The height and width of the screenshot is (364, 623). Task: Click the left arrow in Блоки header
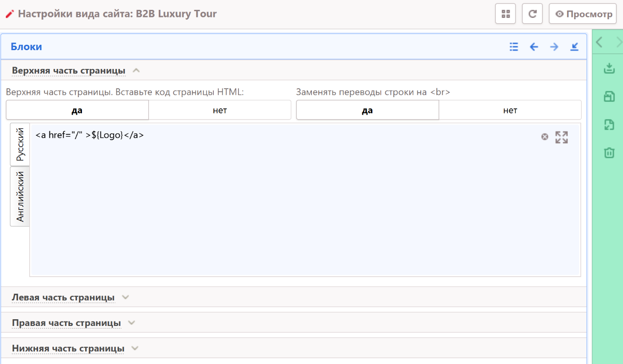tap(534, 47)
